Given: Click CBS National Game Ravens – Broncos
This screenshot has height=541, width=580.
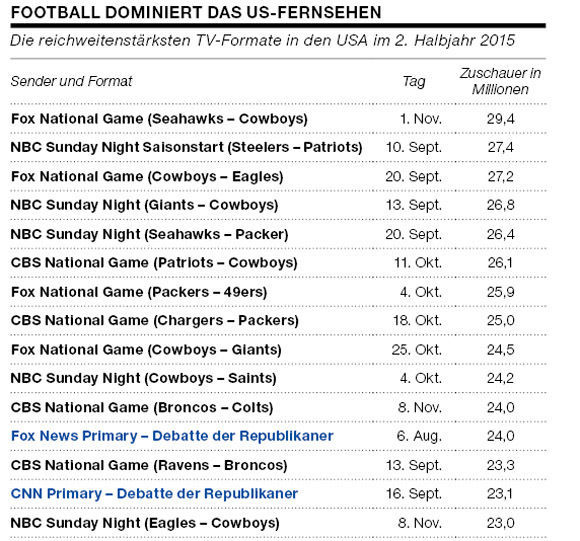Looking at the screenshot, I should [x=278, y=465].
